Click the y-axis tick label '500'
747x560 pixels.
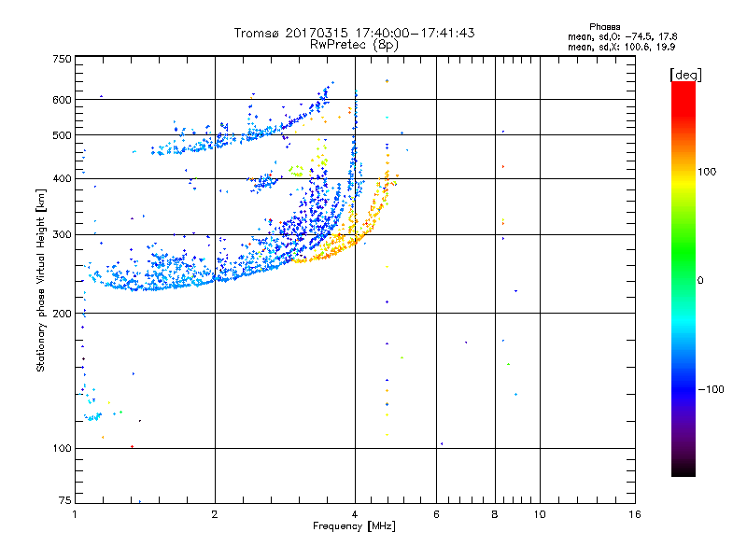(x=62, y=135)
